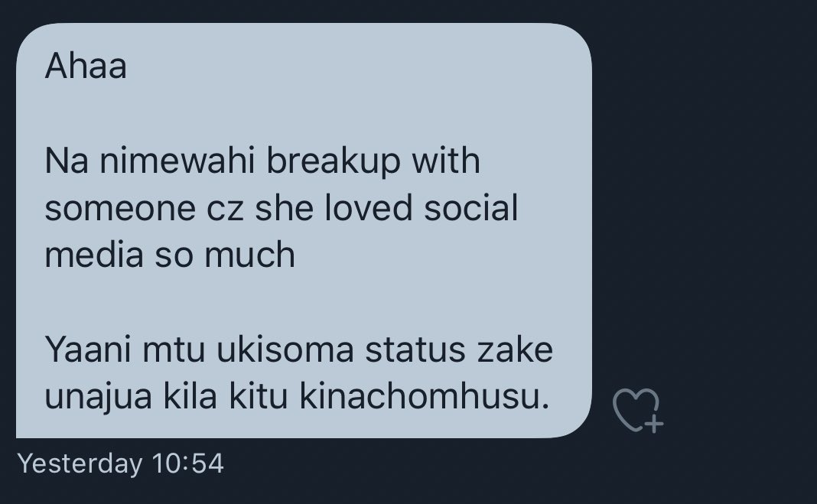Tap the word "social" in the bubble
This screenshot has height=504, width=817.
471,208
